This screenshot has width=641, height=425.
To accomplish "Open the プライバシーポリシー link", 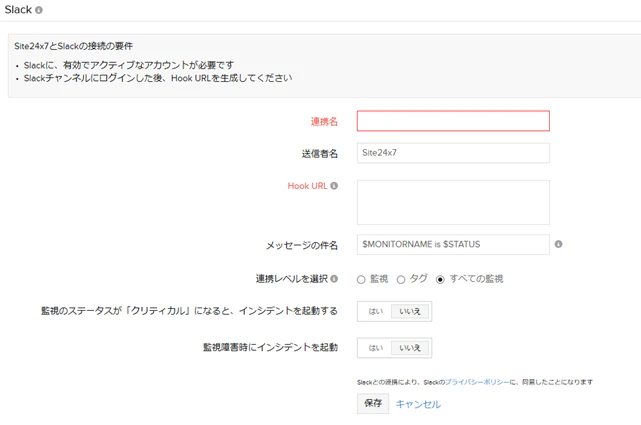I will (x=477, y=382).
